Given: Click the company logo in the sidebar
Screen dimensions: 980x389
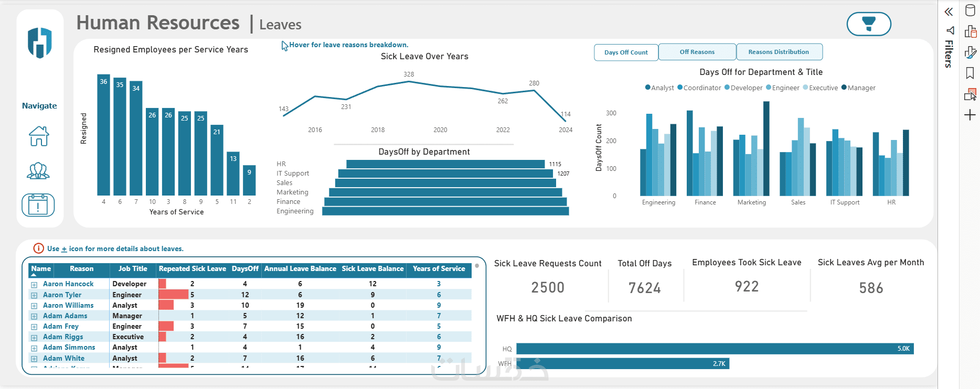Looking at the screenshot, I should (x=40, y=43).
